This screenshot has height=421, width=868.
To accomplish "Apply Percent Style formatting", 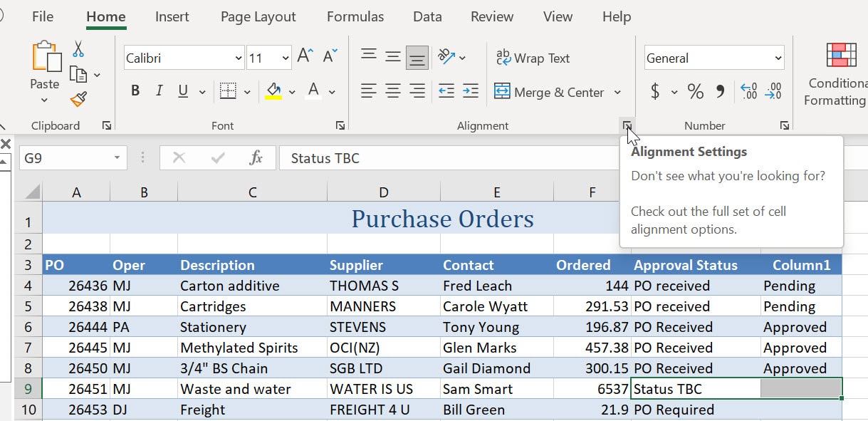I will click(x=696, y=91).
